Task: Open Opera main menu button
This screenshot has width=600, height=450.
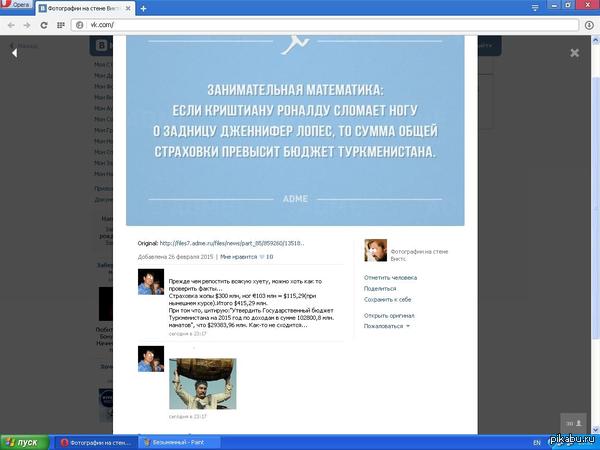Action: click(16, 4)
